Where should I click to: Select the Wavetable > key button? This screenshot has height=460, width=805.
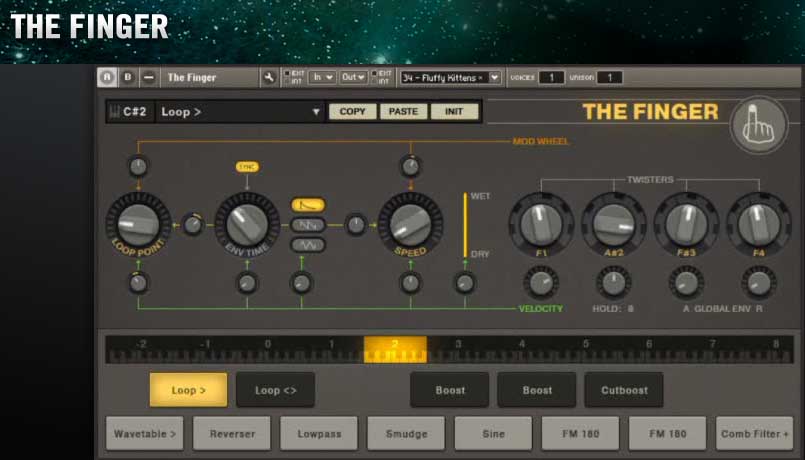click(x=145, y=434)
